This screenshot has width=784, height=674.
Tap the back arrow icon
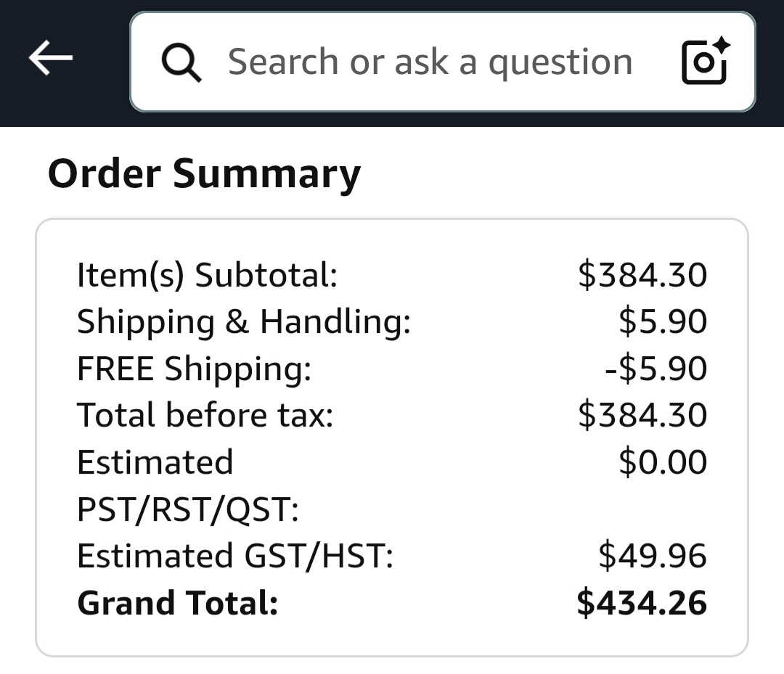[x=51, y=58]
